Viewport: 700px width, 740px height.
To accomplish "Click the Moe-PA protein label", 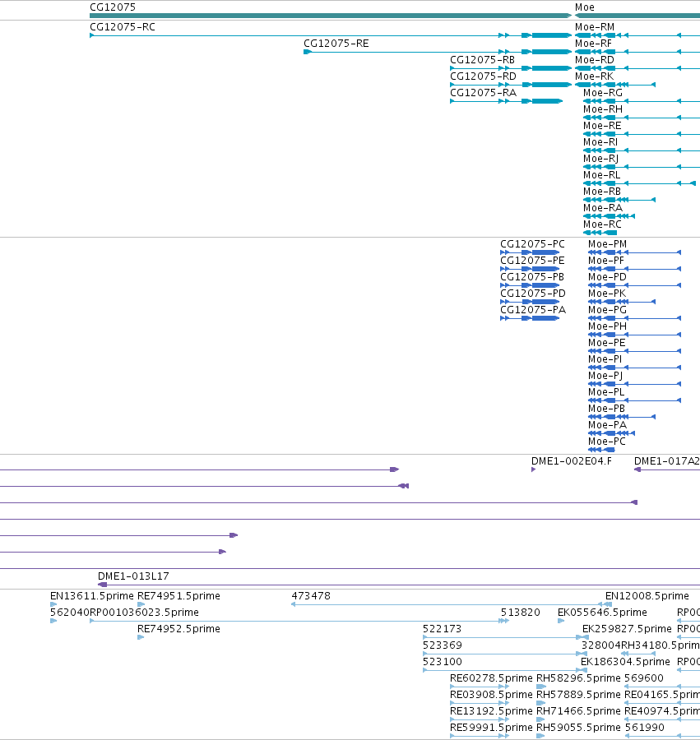I will [x=608, y=425].
